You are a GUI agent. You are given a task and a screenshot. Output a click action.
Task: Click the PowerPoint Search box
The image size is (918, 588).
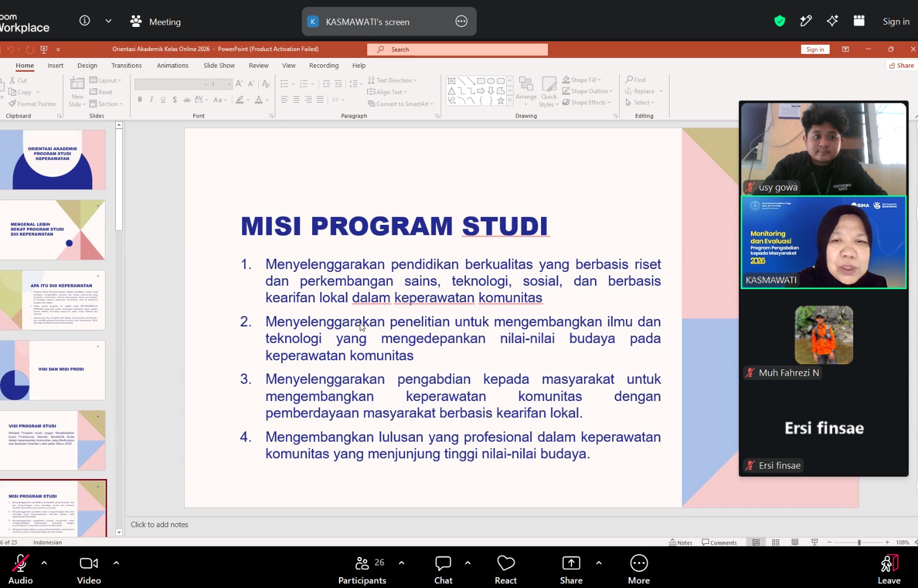(457, 49)
